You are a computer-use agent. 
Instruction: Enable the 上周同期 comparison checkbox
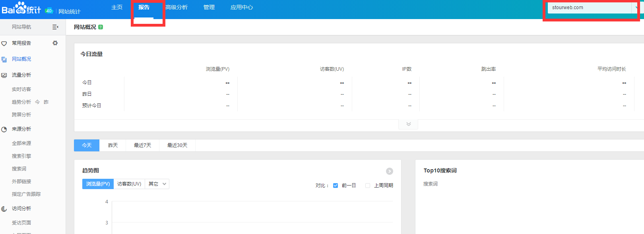coord(368,186)
